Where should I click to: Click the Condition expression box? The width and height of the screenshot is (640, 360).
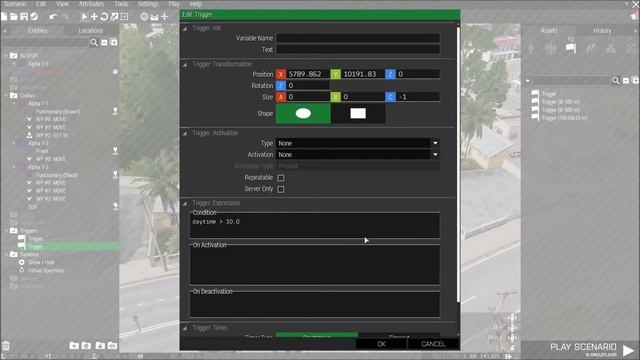315,225
